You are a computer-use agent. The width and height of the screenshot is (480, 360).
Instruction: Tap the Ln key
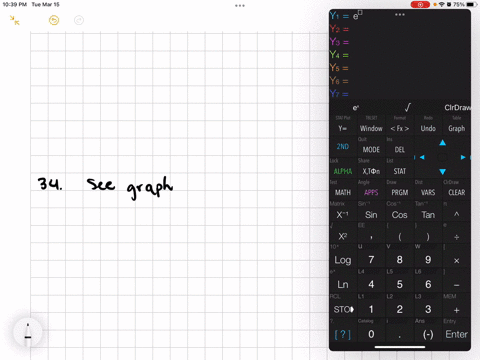pos(343,285)
